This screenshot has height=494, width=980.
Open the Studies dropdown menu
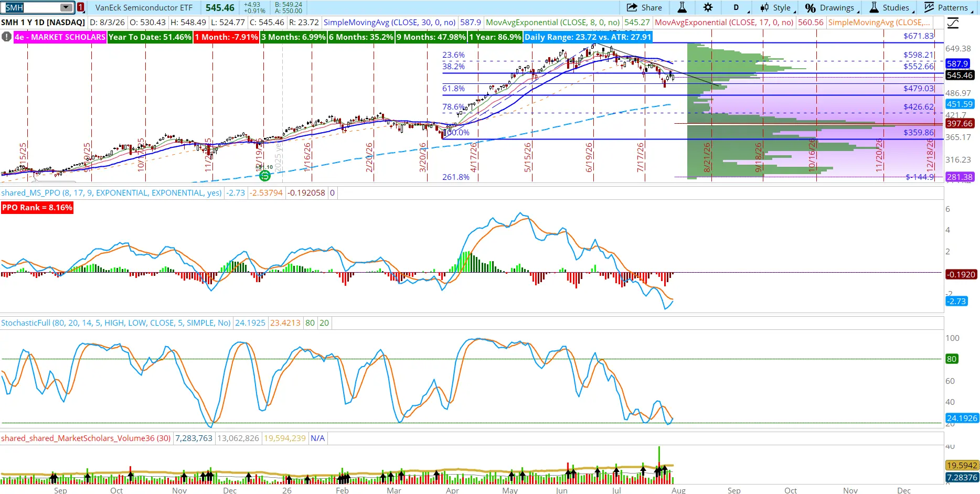[892, 7]
